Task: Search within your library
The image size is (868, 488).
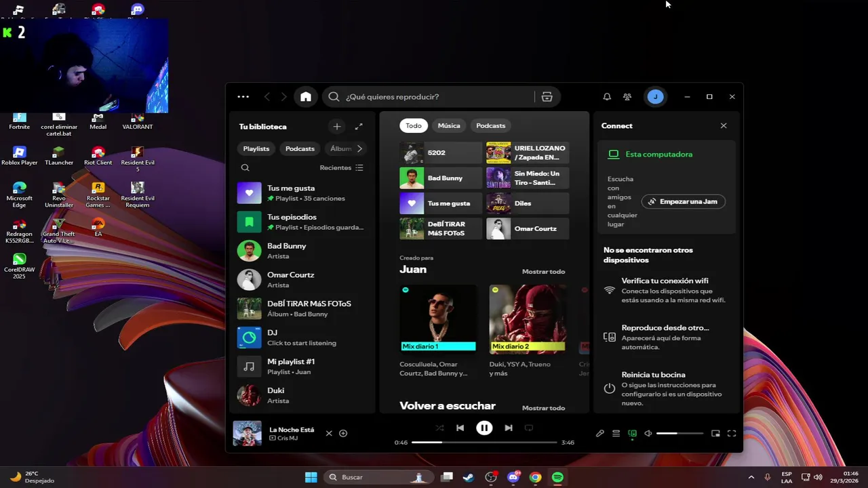Action: (245, 167)
